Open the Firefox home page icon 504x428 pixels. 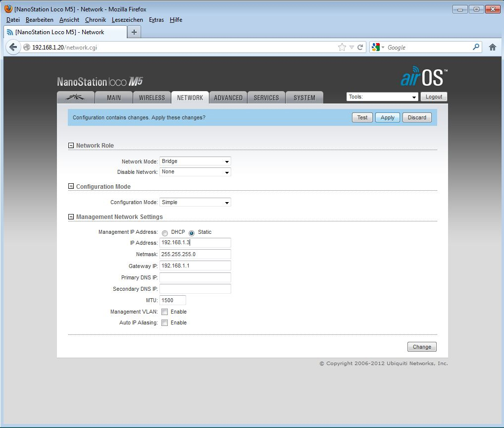493,47
